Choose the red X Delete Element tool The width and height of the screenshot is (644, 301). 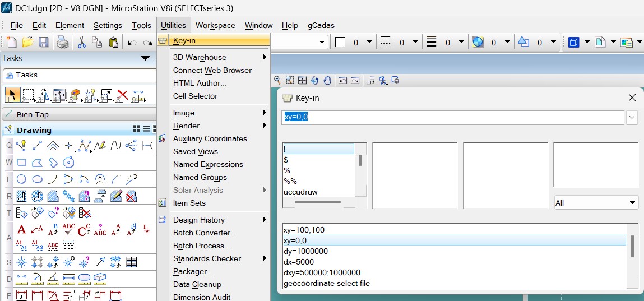pos(122,95)
